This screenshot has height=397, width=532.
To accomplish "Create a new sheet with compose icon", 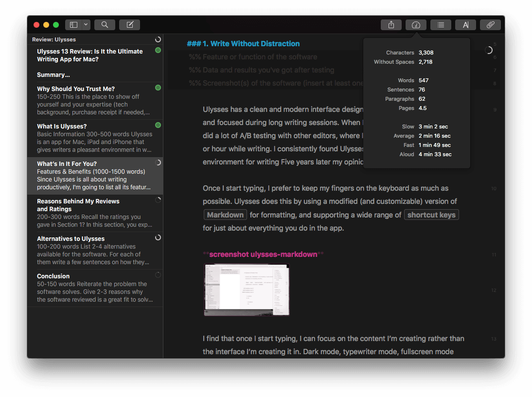I will click(x=130, y=25).
